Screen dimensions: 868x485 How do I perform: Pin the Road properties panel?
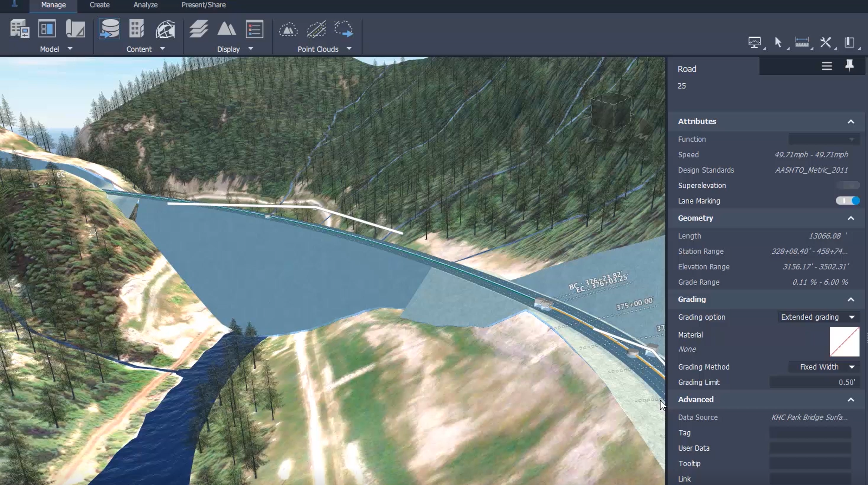[x=849, y=65]
